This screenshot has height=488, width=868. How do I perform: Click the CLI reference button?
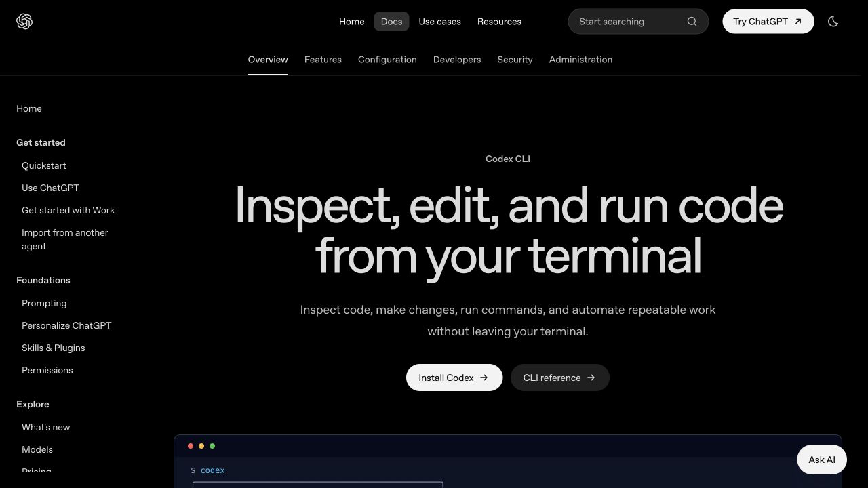click(x=560, y=378)
